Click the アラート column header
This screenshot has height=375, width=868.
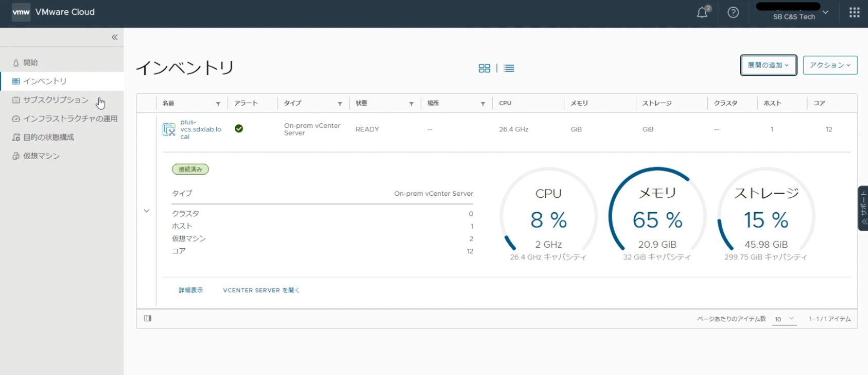tap(246, 103)
